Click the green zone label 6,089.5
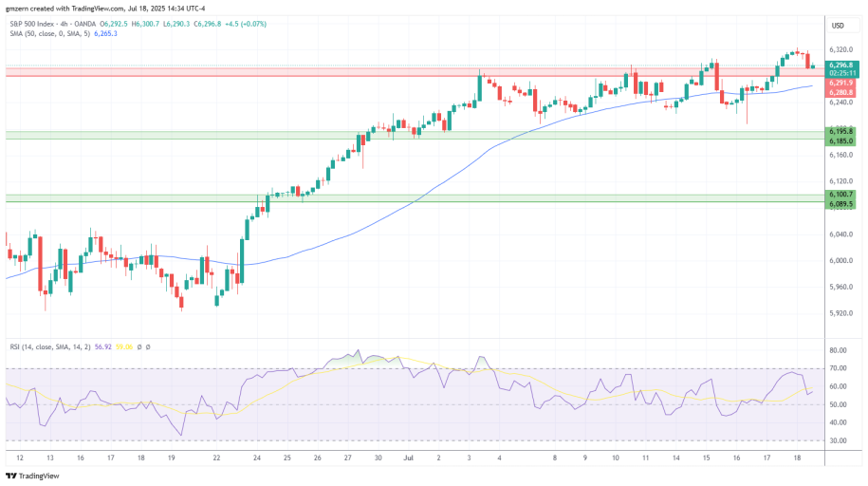The image size is (868, 486). click(x=840, y=204)
